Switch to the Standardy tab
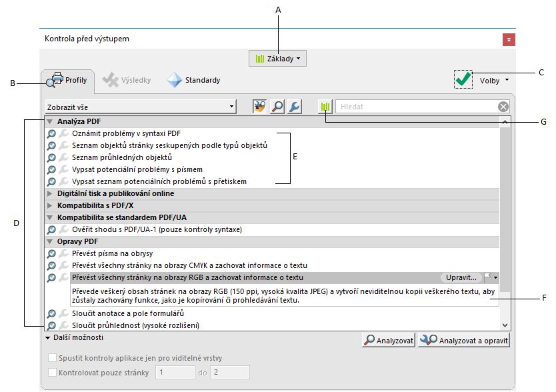 (193, 80)
